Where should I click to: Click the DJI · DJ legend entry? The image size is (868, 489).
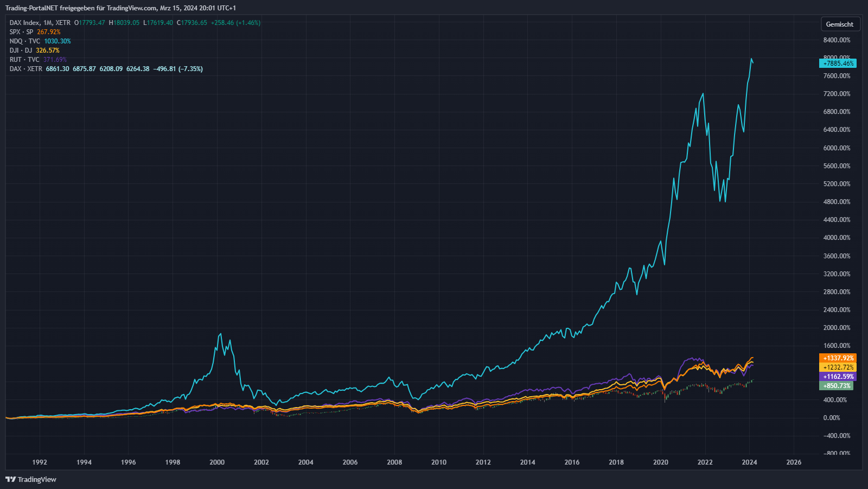coord(21,50)
